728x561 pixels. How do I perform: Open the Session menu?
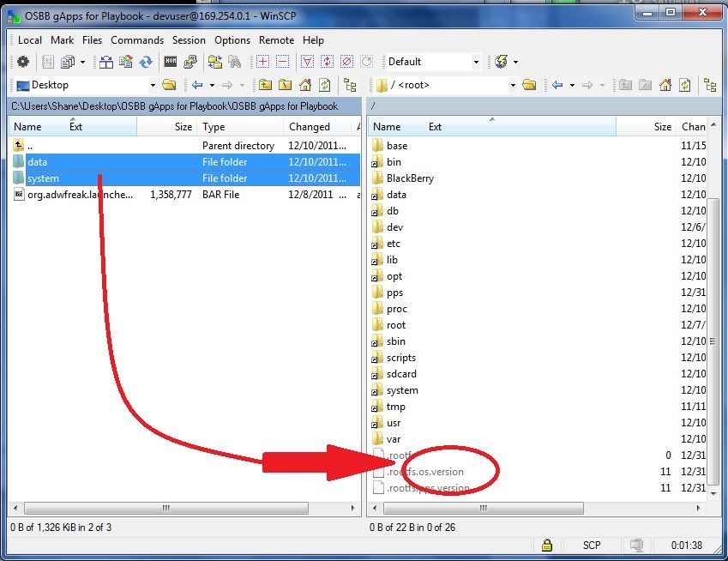click(189, 40)
